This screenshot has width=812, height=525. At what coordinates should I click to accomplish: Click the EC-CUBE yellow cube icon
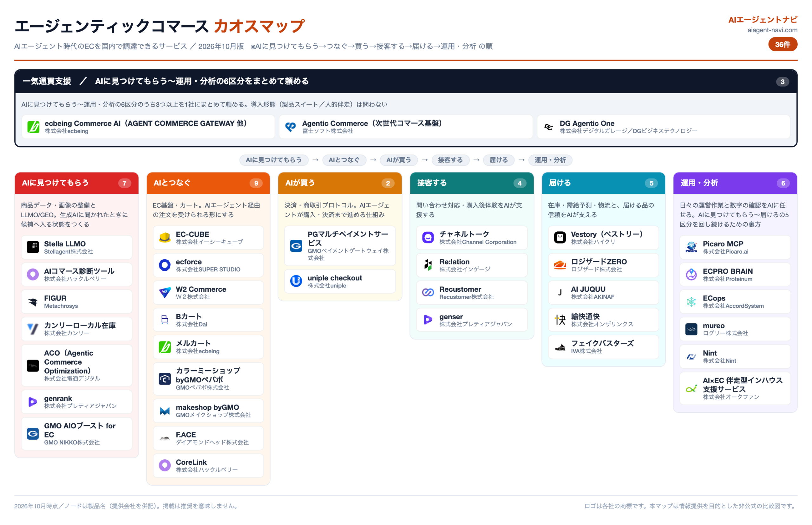(165, 238)
